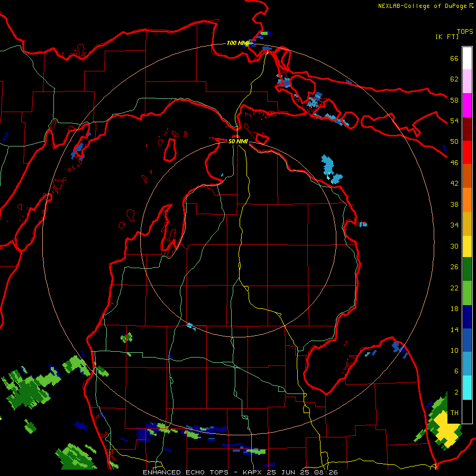Click the white swatch atop the tops legend
Viewport: 476px width, 476px height.
tap(467, 58)
